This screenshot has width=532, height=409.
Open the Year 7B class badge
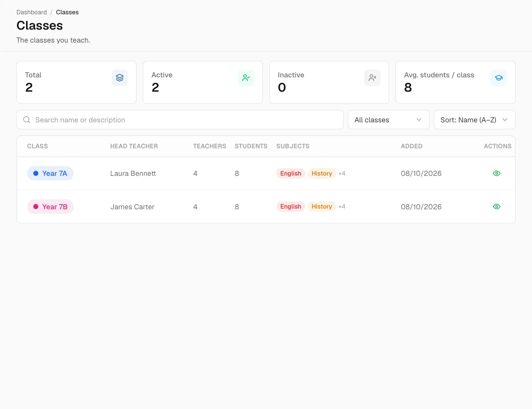(50, 207)
